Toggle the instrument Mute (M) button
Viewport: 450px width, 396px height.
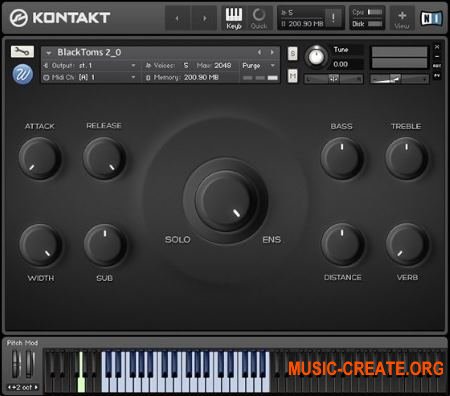pyautogui.click(x=292, y=76)
